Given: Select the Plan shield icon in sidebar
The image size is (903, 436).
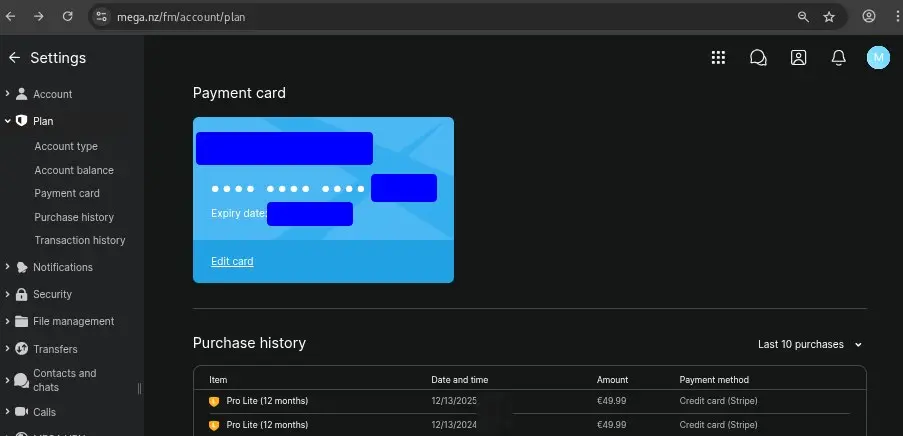Looking at the screenshot, I should [21, 121].
